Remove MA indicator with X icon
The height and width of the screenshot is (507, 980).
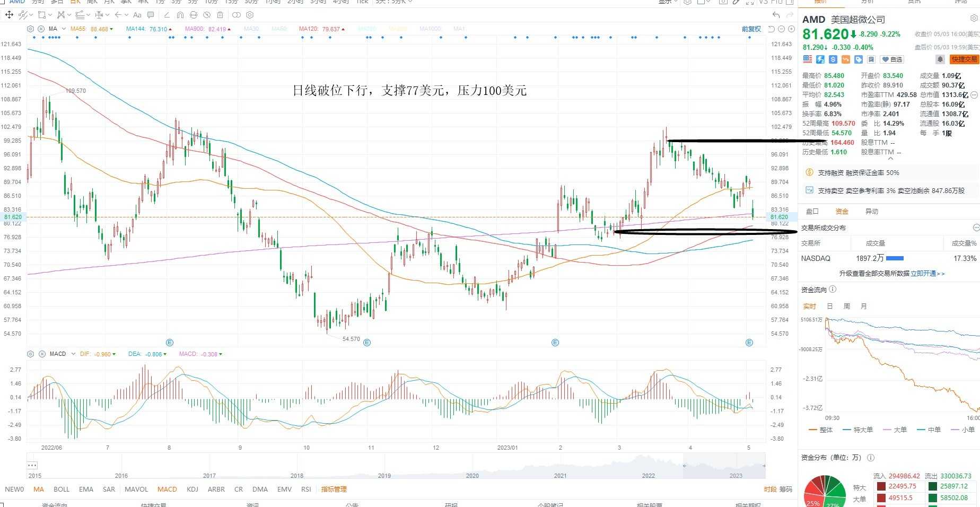click(41, 29)
